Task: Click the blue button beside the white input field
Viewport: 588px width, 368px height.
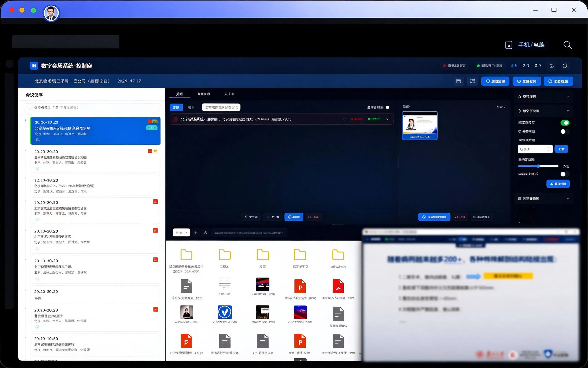Action: [x=561, y=149]
